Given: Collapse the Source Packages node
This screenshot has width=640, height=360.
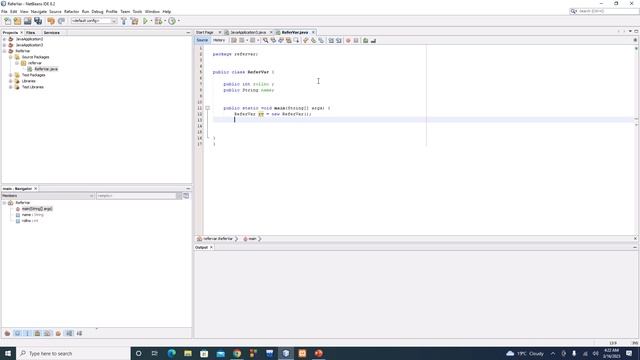Looking at the screenshot, I should pos(11,57).
